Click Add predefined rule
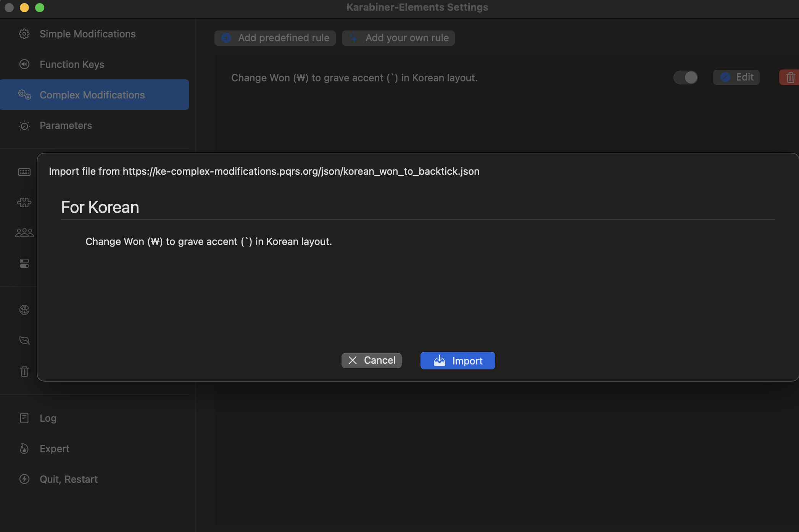 pos(275,38)
